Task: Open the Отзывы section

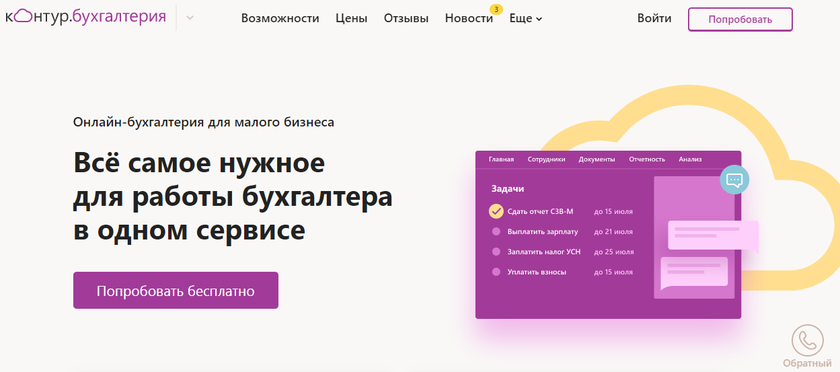Action: [406, 18]
